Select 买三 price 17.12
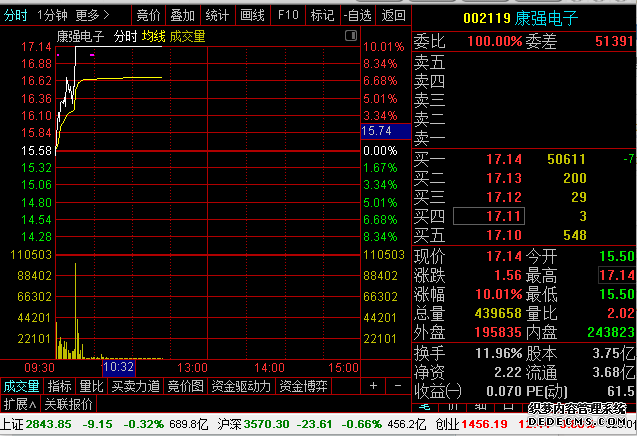The image size is (637, 436). (504, 197)
